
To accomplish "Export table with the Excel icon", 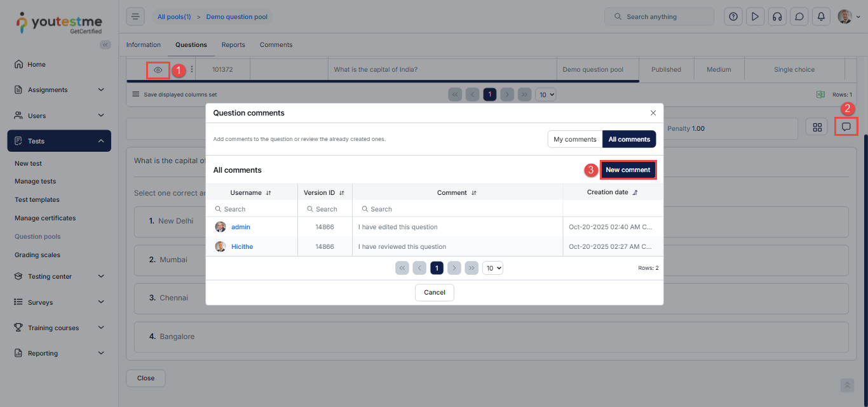I will pos(820,95).
